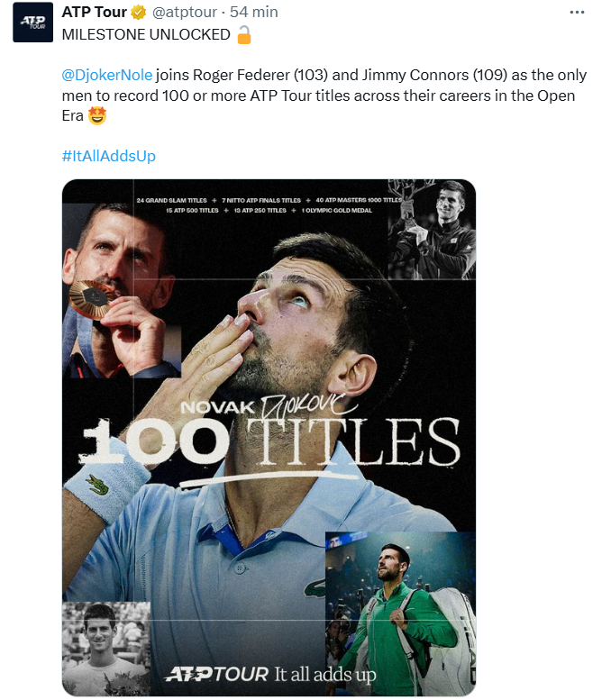The height and width of the screenshot is (700, 602).
Task: Click the 'It all adds up' slogan text
Action: click(x=325, y=675)
